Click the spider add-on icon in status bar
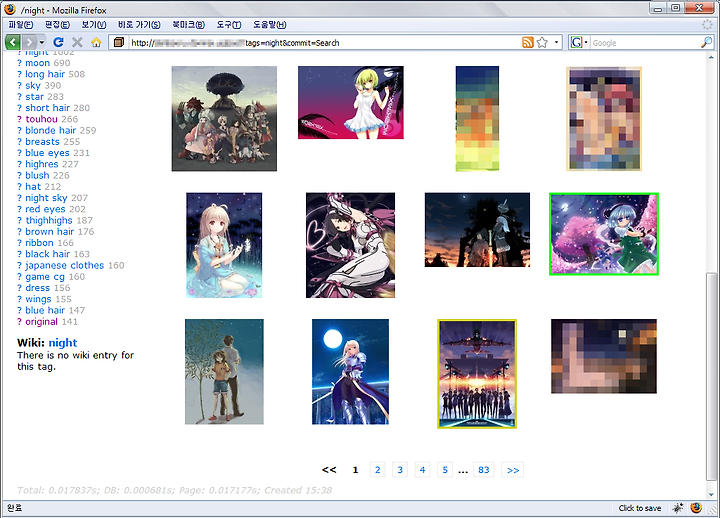The height and width of the screenshot is (518, 720). (678, 508)
